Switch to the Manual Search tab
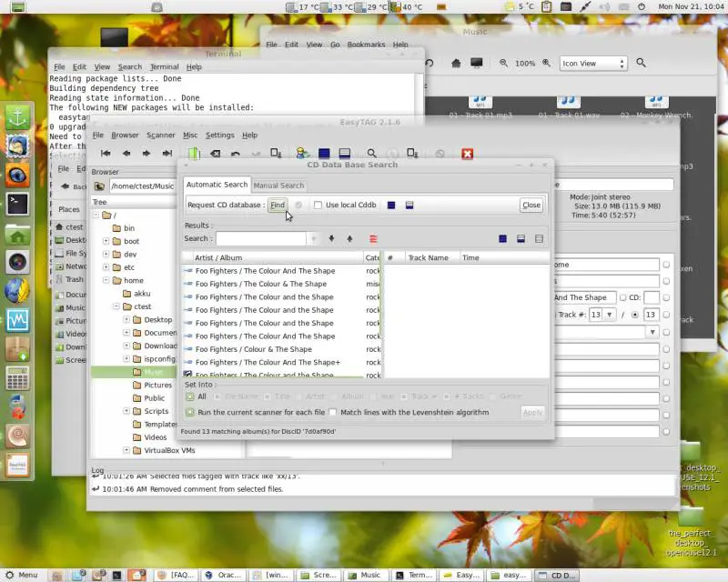The width and height of the screenshot is (728, 582). (x=278, y=186)
